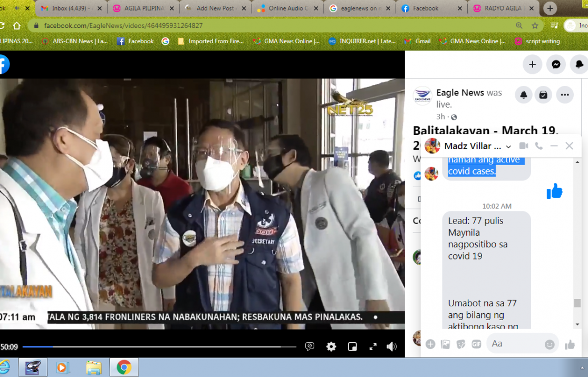The image size is (588, 377).
Task: Open the three-dot post options menu
Action: pos(565,95)
